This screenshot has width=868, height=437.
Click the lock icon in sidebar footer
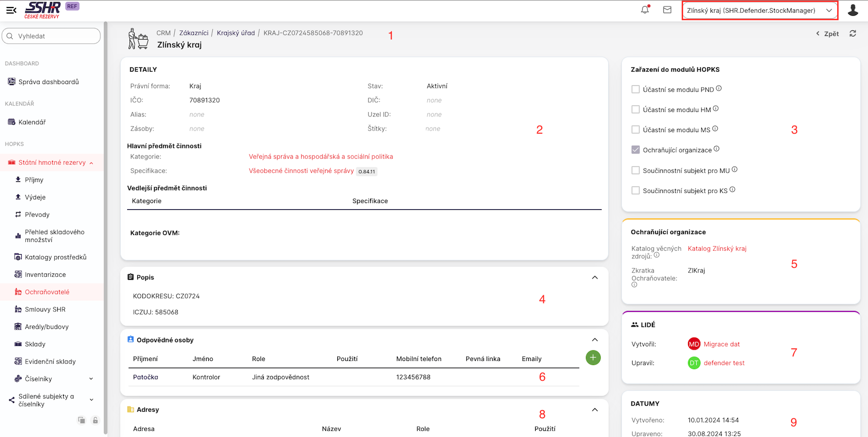click(x=95, y=420)
